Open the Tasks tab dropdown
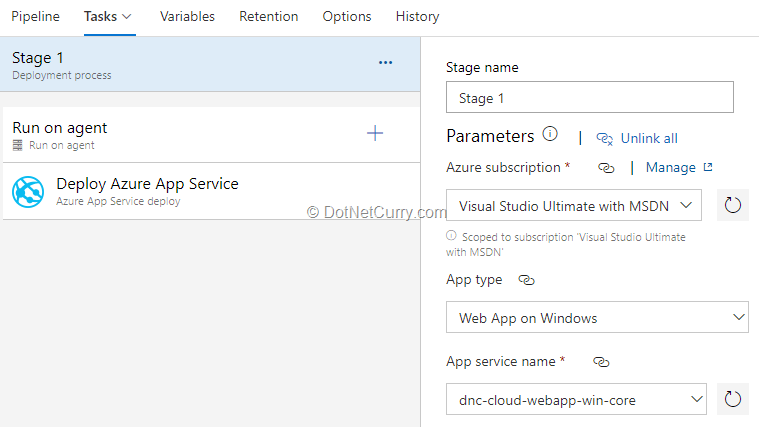This screenshot has height=427, width=759. tap(108, 16)
